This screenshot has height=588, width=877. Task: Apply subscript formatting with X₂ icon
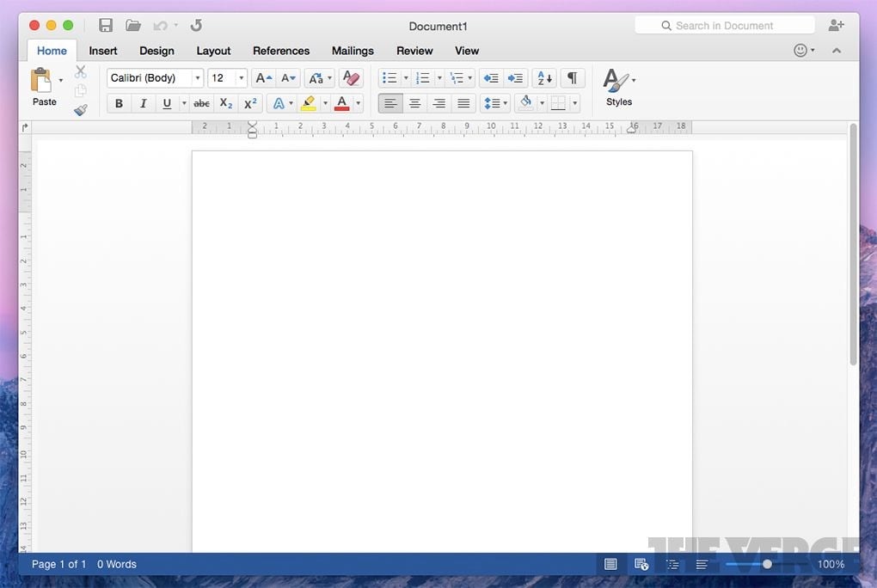[x=226, y=103]
